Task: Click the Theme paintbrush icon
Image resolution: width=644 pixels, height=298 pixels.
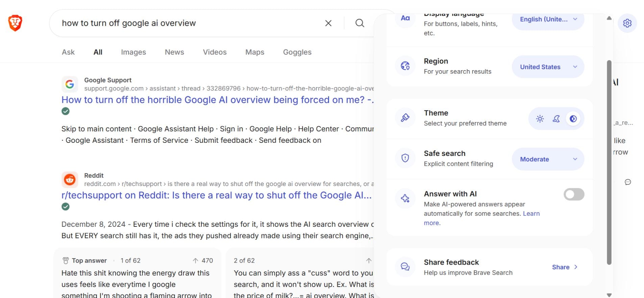Action: [405, 118]
